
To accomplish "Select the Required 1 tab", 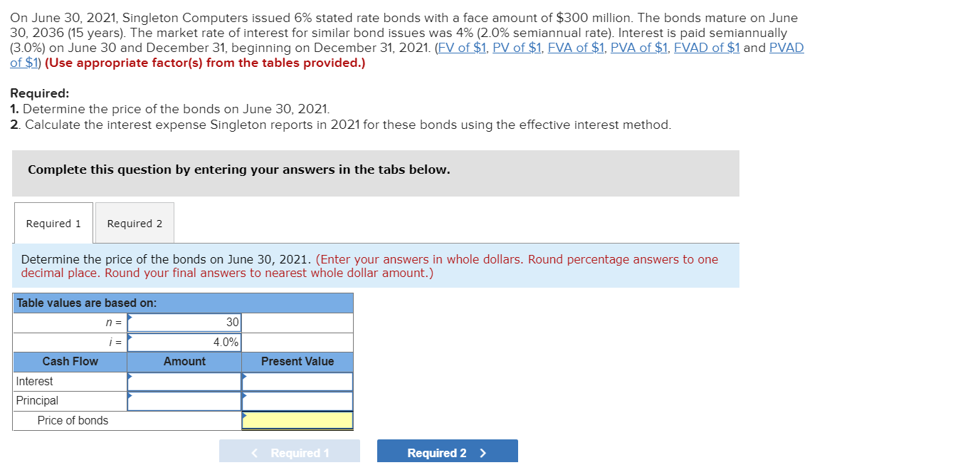I will click(x=53, y=223).
